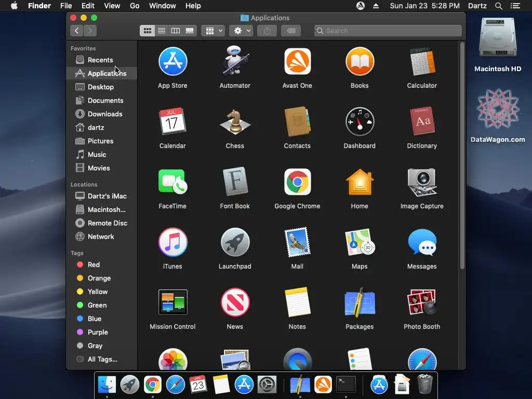
Task: Select the iTunes app icon
Action: pyautogui.click(x=172, y=242)
